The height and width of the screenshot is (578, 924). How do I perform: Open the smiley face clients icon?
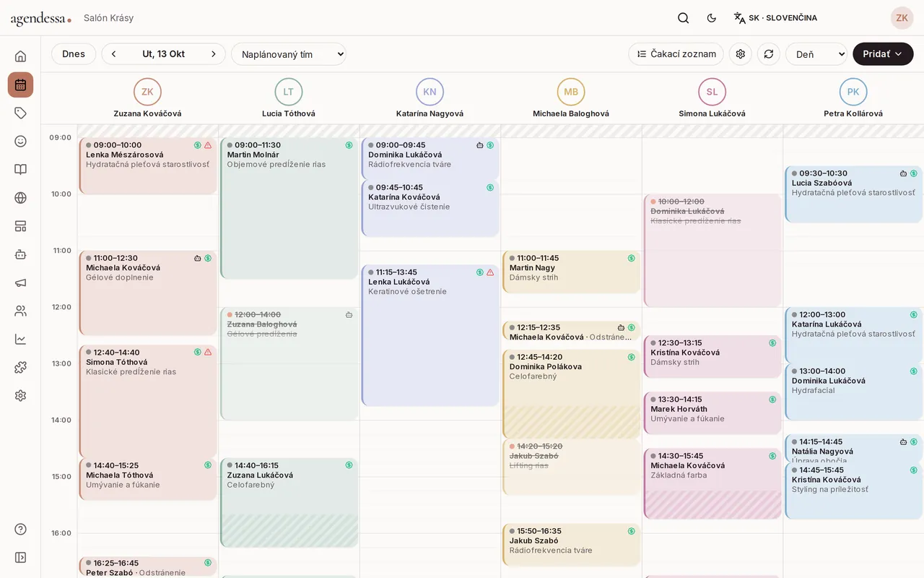[20, 141]
